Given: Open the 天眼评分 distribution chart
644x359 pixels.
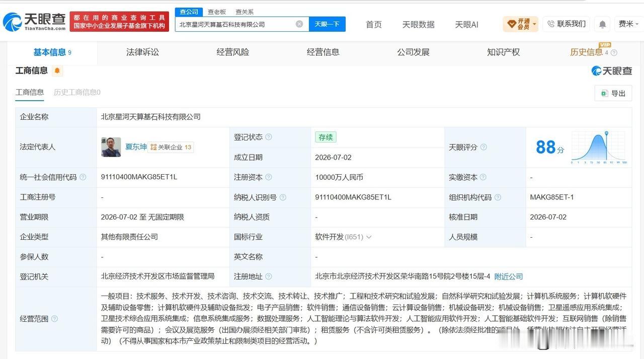Looking at the screenshot, I should click(x=599, y=147).
